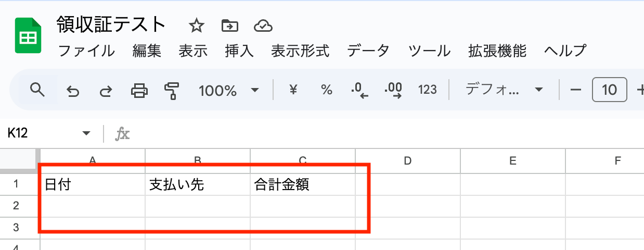Click the redo arrow
Image resolution: width=644 pixels, height=250 pixels.
tap(106, 91)
